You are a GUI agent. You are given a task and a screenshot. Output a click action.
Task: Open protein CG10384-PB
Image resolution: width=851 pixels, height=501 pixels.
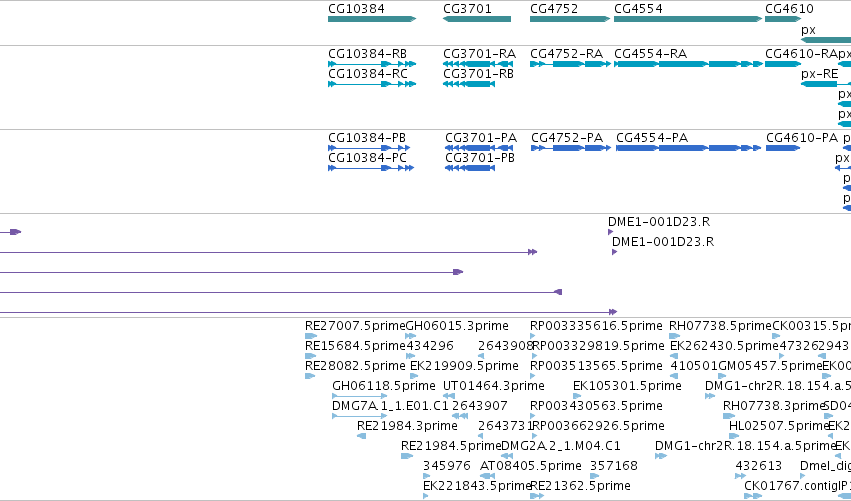tap(367, 138)
